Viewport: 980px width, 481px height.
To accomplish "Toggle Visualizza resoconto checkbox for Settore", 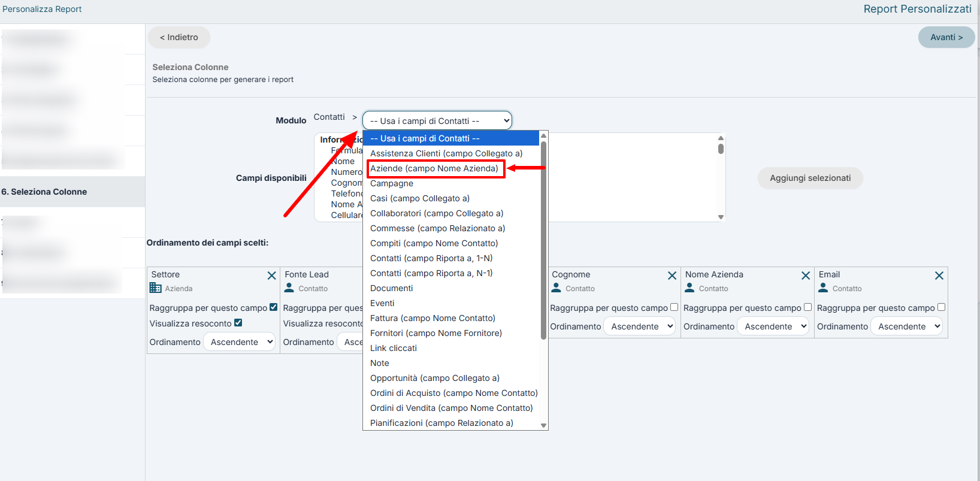I will click(x=238, y=323).
